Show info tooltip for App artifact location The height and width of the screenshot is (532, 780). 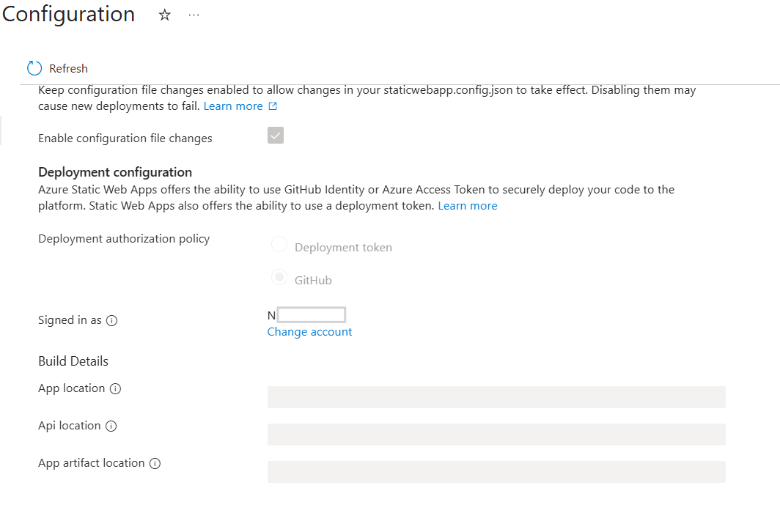coord(155,463)
